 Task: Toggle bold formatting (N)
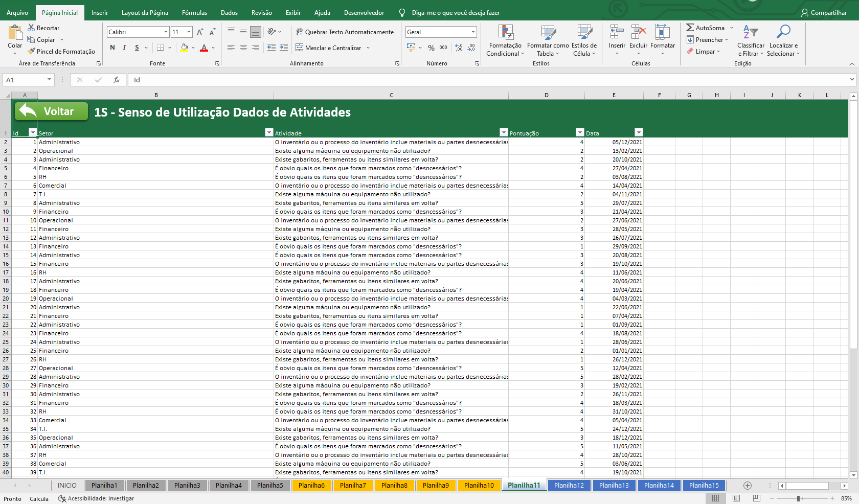coord(112,48)
